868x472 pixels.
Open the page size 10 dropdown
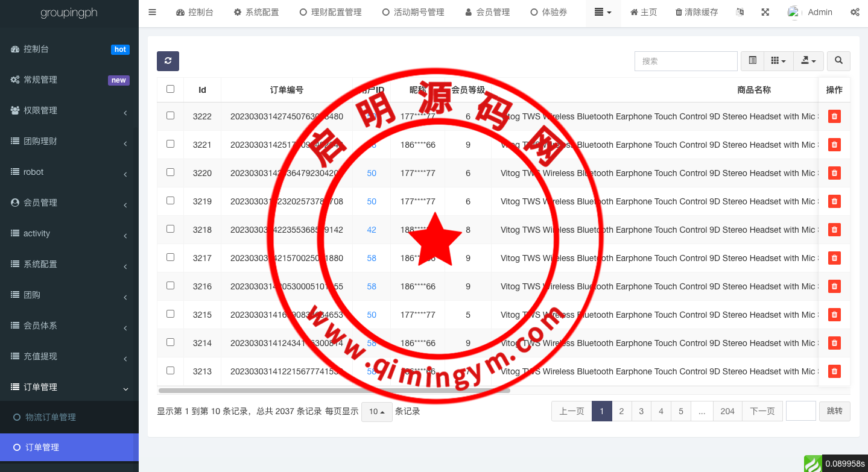pyautogui.click(x=376, y=412)
